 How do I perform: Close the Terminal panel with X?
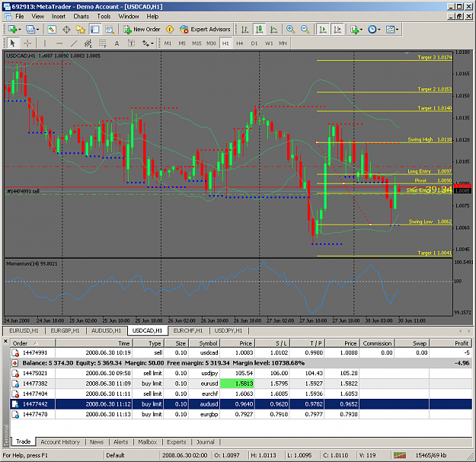tap(5, 342)
